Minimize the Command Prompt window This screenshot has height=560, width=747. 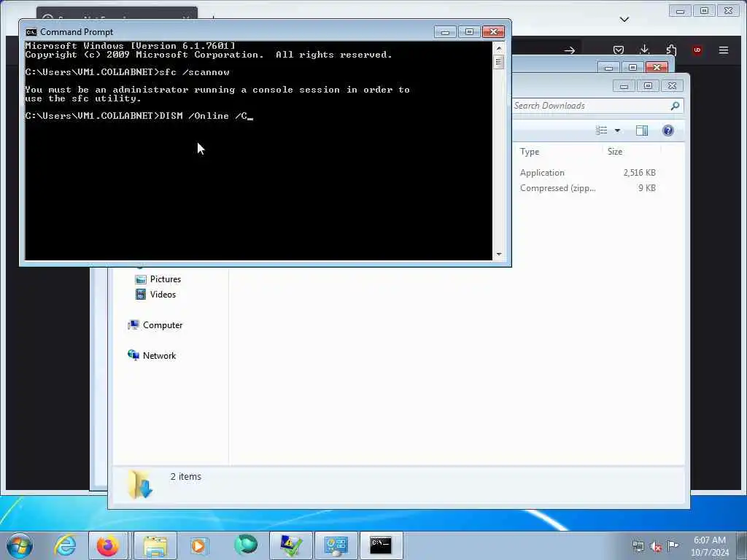point(445,32)
